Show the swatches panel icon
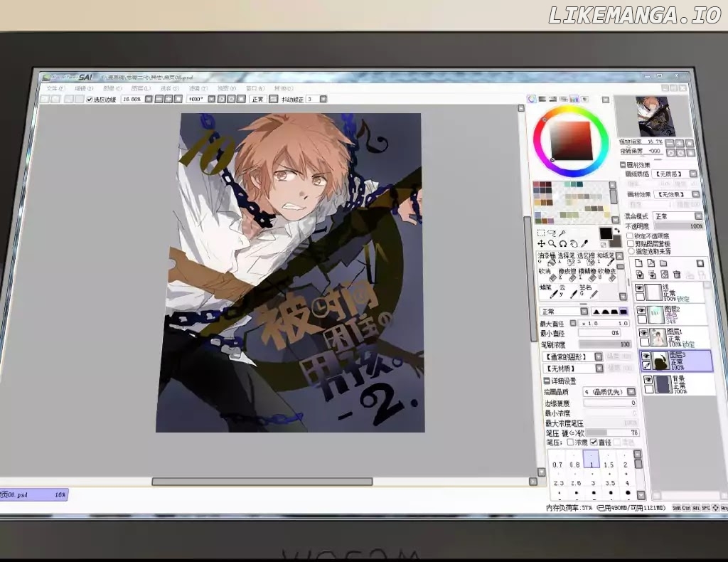 (x=574, y=99)
